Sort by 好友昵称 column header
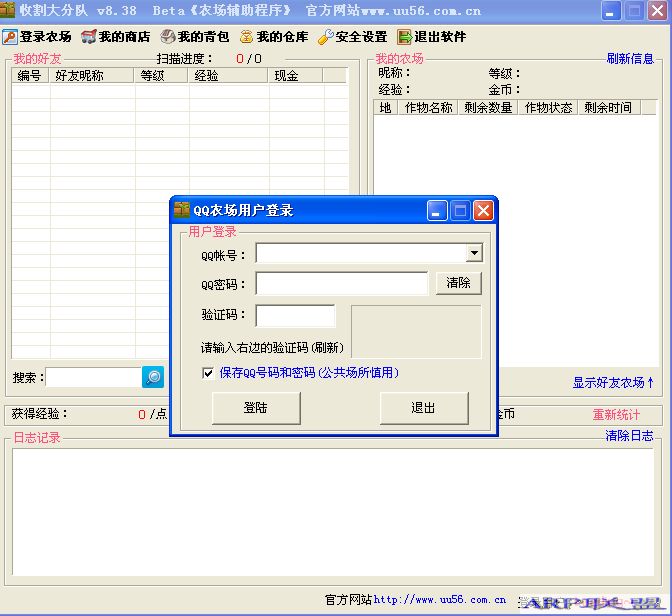Viewport: 672px width, 616px height. [91, 75]
